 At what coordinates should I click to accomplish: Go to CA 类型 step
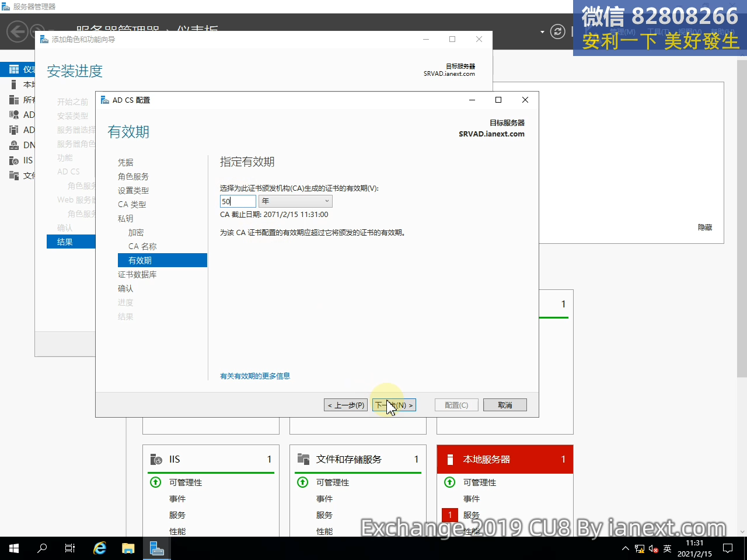(132, 204)
